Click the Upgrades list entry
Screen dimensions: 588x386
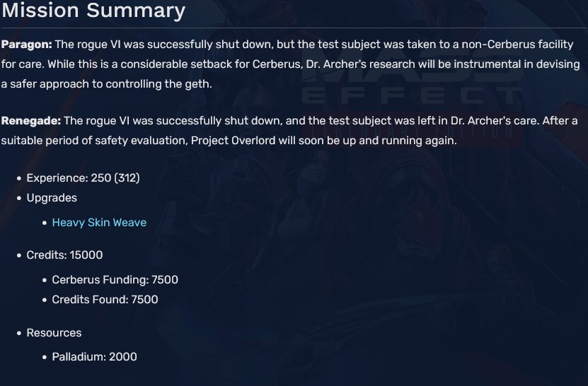click(x=52, y=198)
